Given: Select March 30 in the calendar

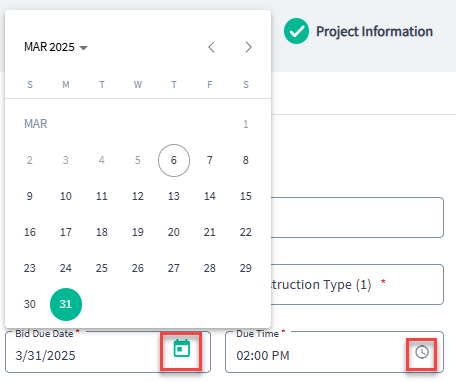Looking at the screenshot, I should pyautogui.click(x=30, y=304).
